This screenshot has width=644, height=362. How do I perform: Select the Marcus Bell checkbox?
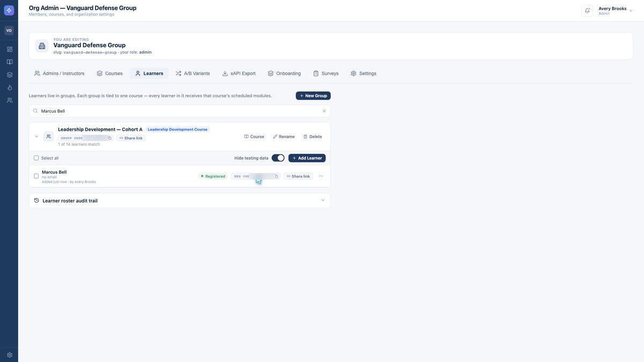pyautogui.click(x=36, y=176)
